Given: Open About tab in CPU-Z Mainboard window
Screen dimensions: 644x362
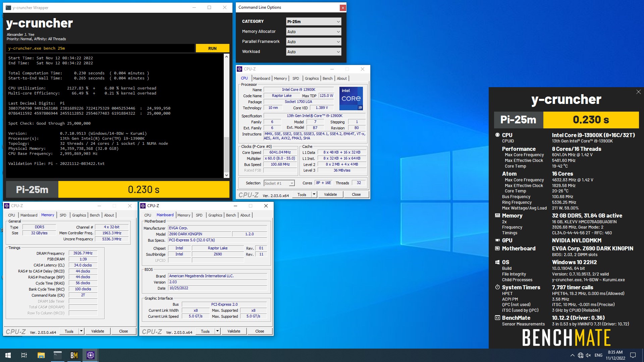Looking at the screenshot, I should [x=245, y=215].
